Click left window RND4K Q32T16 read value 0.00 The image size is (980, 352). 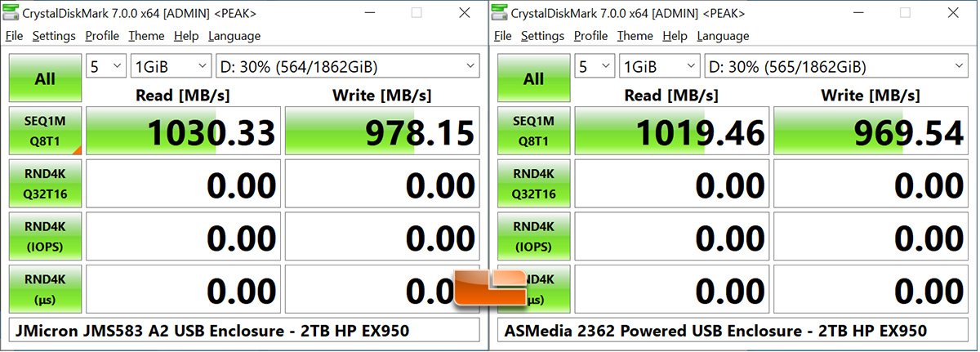coord(184,184)
